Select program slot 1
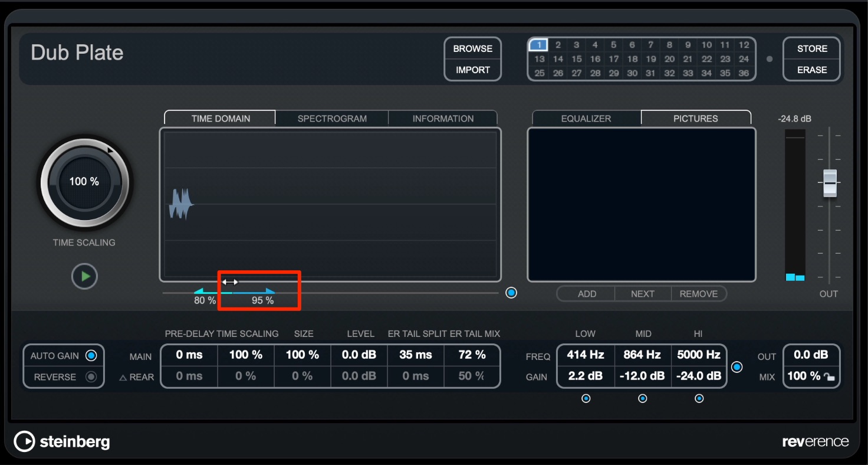868x465 pixels. pyautogui.click(x=539, y=45)
